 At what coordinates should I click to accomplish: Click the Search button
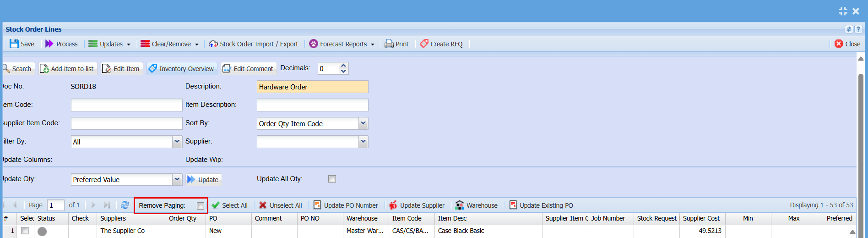(x=17, y=69)
